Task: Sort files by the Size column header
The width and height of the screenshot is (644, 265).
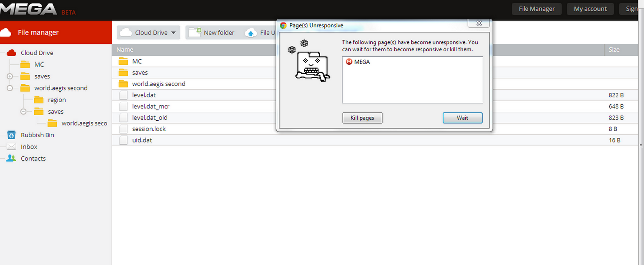Action: point(614,50)
